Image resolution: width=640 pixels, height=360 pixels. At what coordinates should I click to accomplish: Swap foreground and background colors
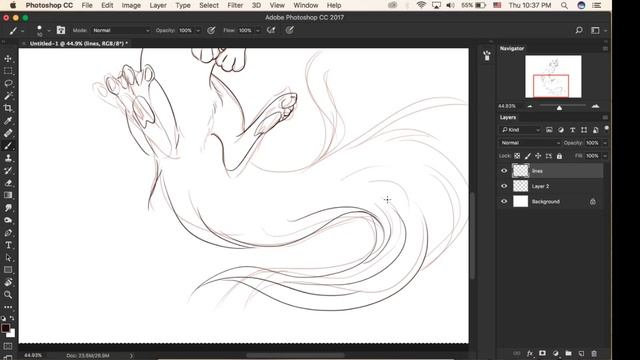(x=12, y=318)
